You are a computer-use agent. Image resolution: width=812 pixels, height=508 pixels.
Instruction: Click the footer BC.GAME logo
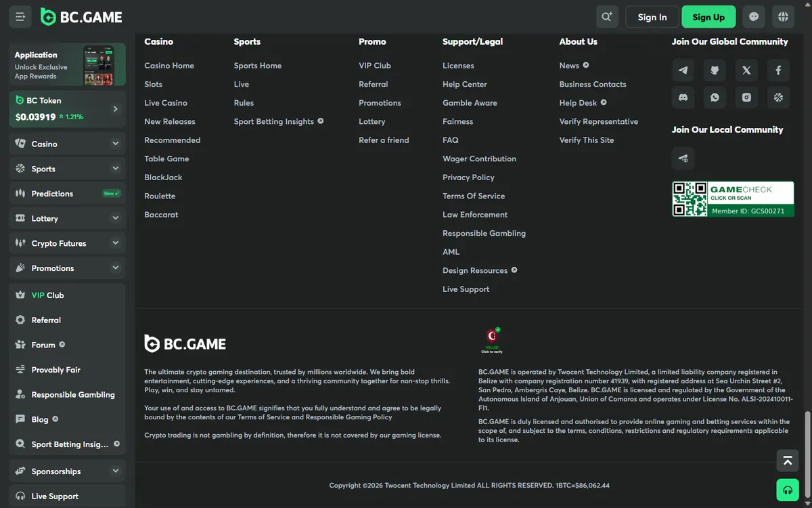coord(185,343)
